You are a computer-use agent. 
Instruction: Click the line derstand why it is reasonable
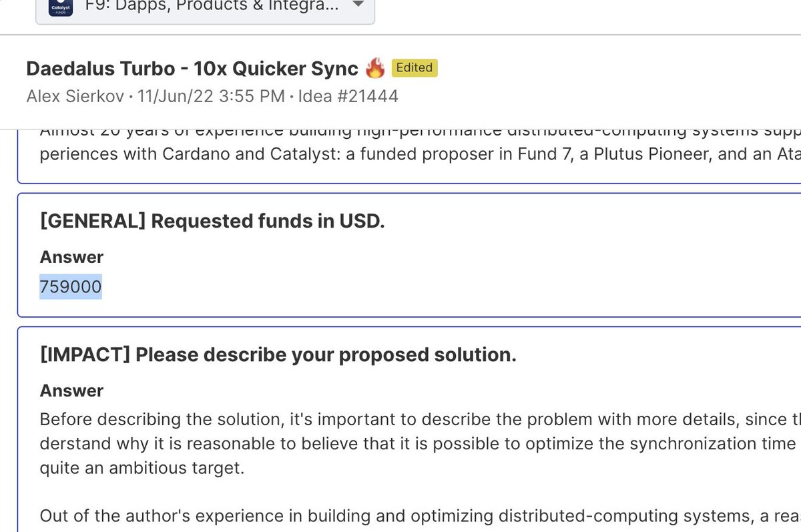pyautogui.click(x=421, y=444)
